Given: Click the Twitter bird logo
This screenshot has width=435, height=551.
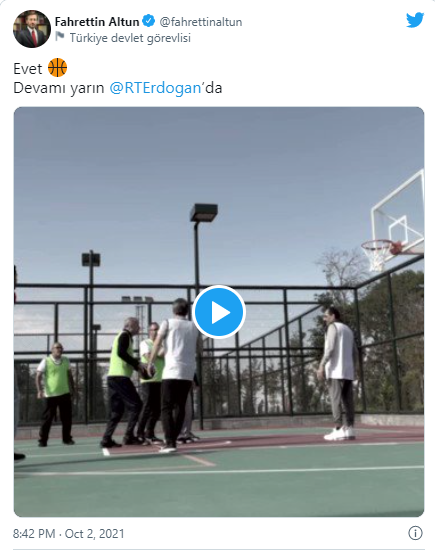Looking at the screenshot, I should (415, 20).
